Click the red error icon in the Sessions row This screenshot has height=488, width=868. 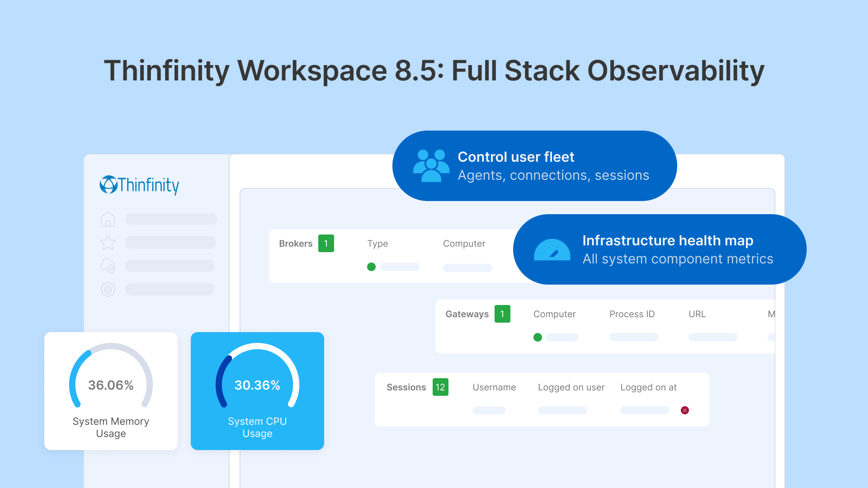685,410
